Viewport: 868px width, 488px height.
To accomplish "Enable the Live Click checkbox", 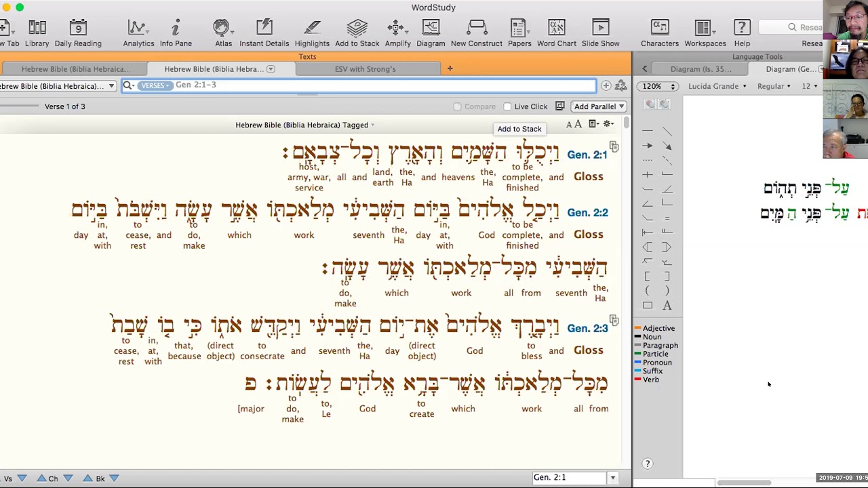I will coord(507,106).
